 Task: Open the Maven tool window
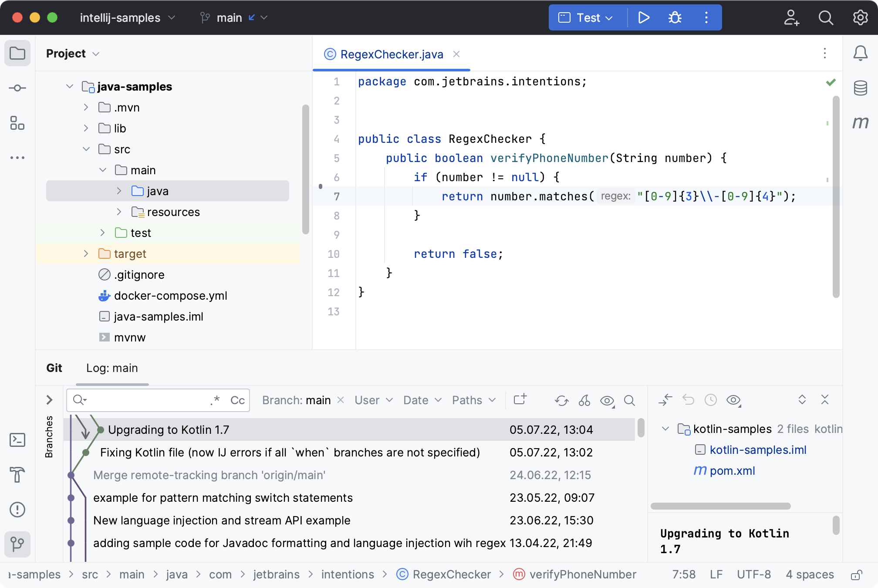click(860, 123)
